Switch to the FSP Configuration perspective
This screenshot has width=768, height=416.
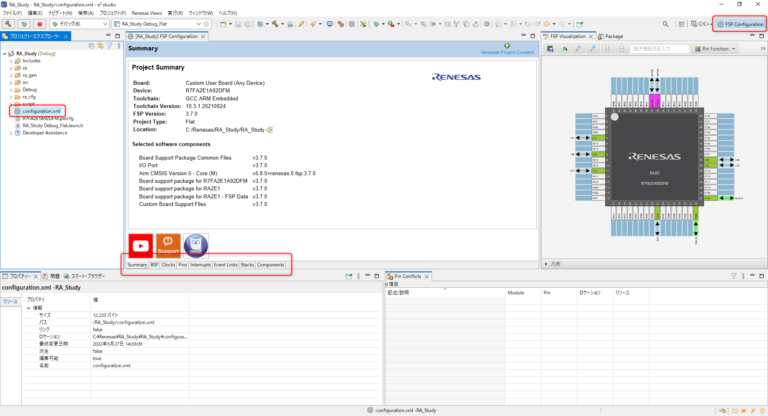tap(740, 24)
